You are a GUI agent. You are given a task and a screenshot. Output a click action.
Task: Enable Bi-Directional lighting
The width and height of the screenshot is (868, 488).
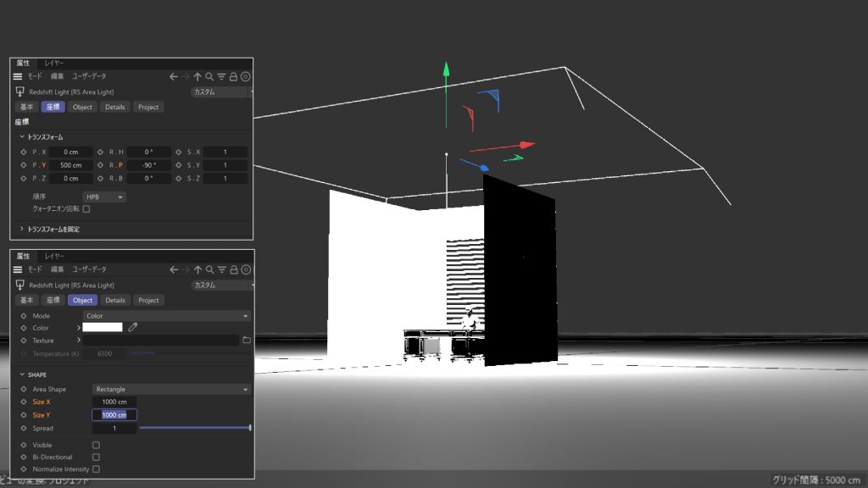pos(96,457)
